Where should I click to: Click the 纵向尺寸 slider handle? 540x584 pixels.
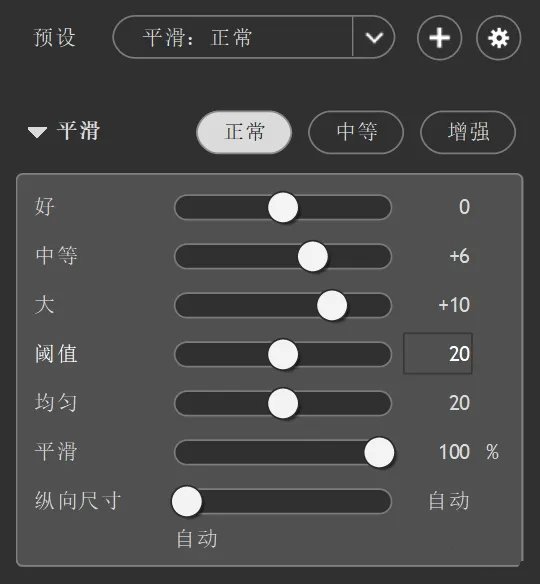click(187, 501)
